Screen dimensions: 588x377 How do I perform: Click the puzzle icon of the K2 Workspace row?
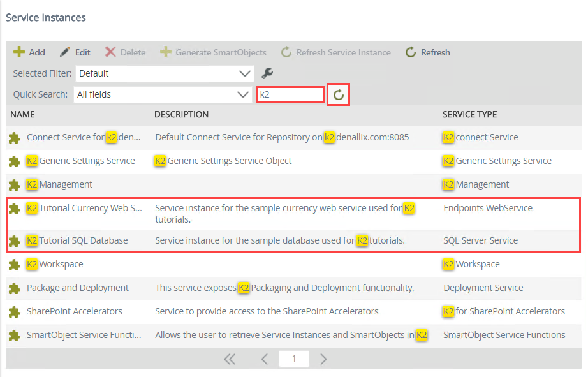(14, 265)
